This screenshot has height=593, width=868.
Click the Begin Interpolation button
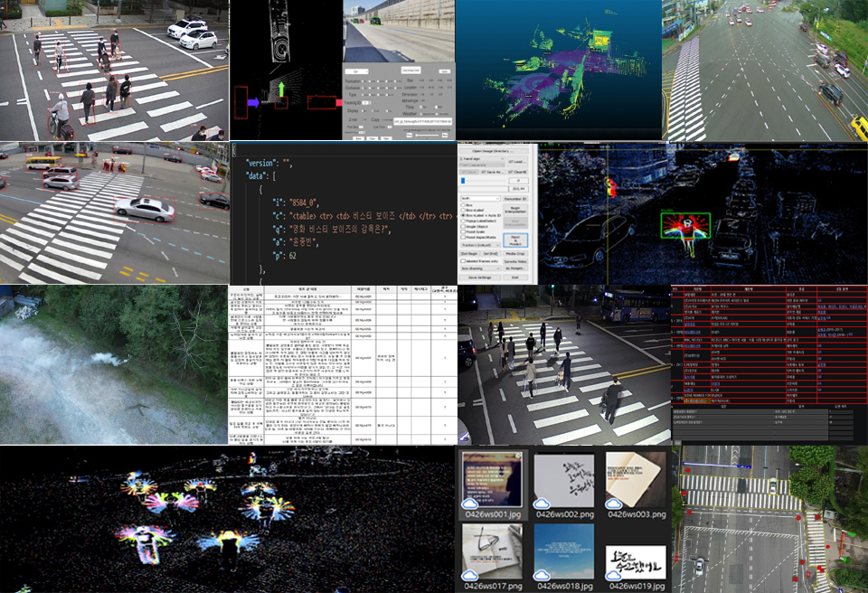point(515,210)
